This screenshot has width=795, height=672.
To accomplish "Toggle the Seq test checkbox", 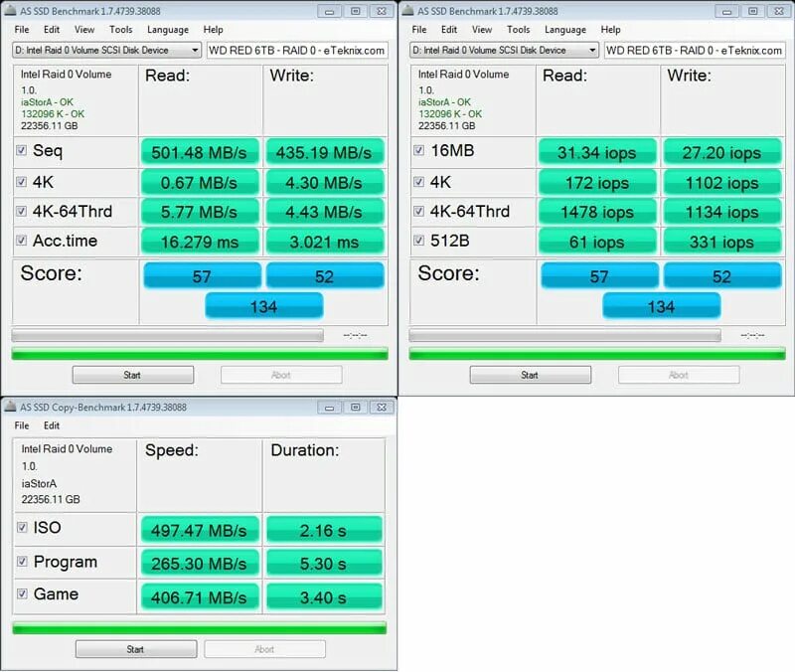I will [x=21, y=150].
